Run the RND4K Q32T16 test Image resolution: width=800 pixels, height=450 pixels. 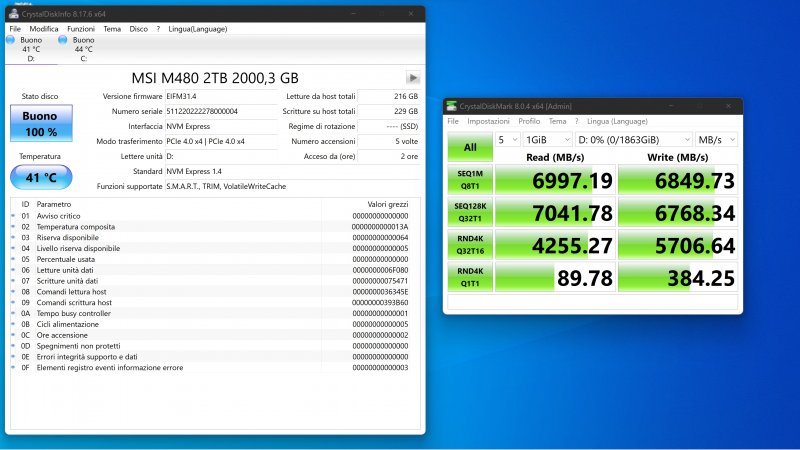coord(470,244)
